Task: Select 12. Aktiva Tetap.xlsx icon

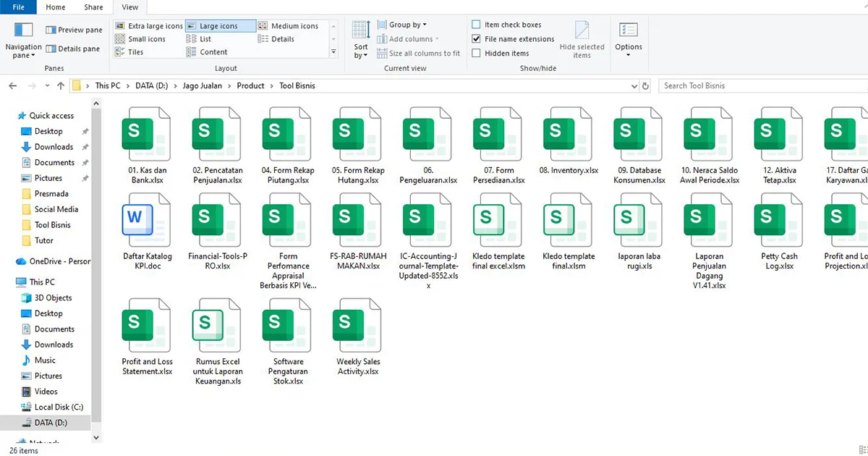Action: [778, 135]
